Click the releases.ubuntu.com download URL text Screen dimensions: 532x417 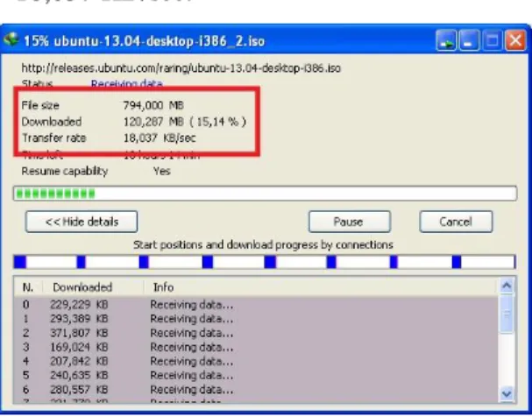pyautogui.click(x=181, y=68)
